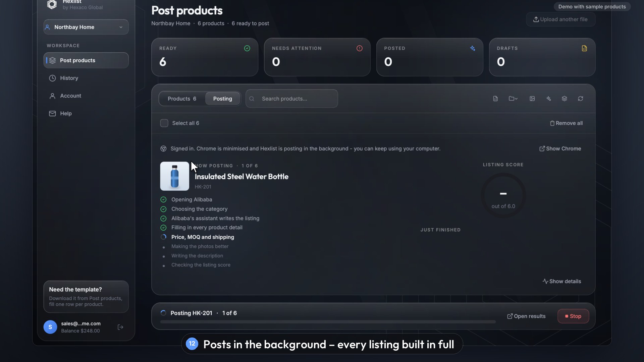Click the Drafts card document icon

(x=584, y=48)
